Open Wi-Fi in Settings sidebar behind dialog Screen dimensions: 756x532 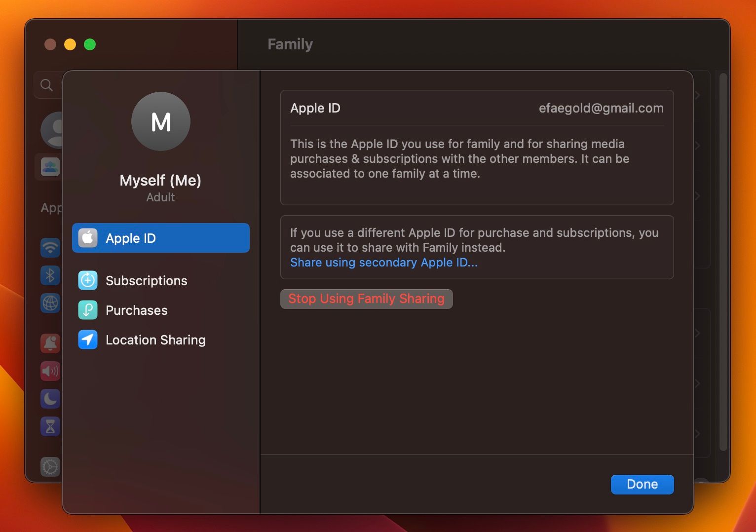pyautogui.click(x=50, y=247)
